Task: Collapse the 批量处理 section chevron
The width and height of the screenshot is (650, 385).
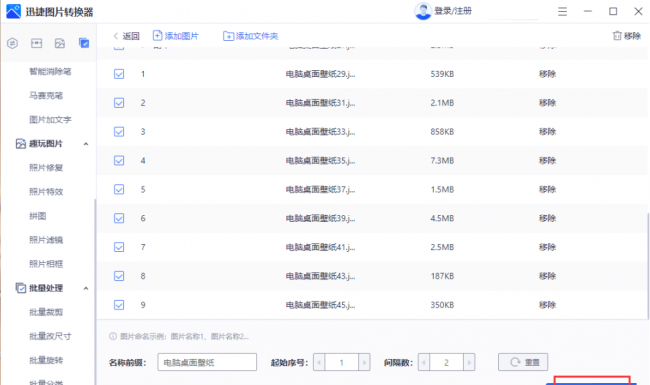Action: [x=86, y=288]
